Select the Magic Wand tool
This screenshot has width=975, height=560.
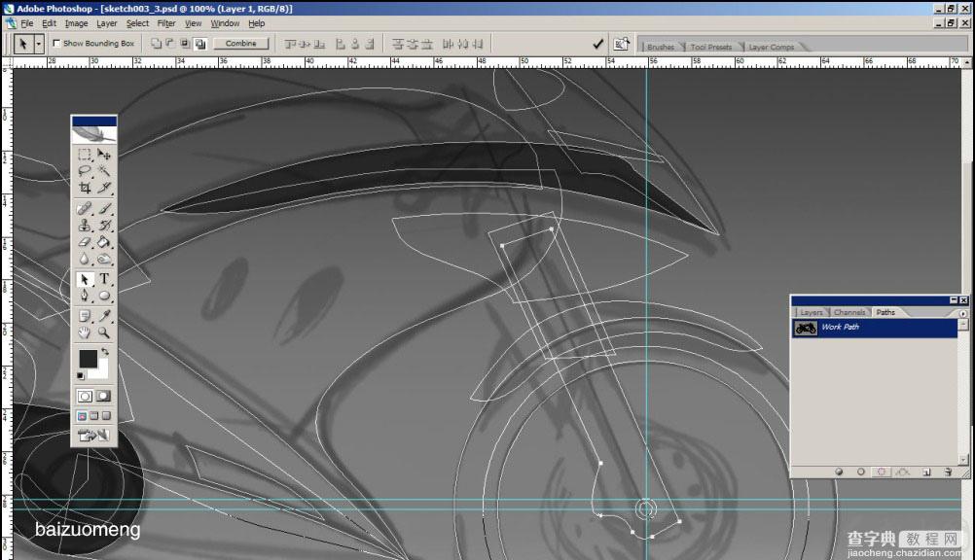104,171
